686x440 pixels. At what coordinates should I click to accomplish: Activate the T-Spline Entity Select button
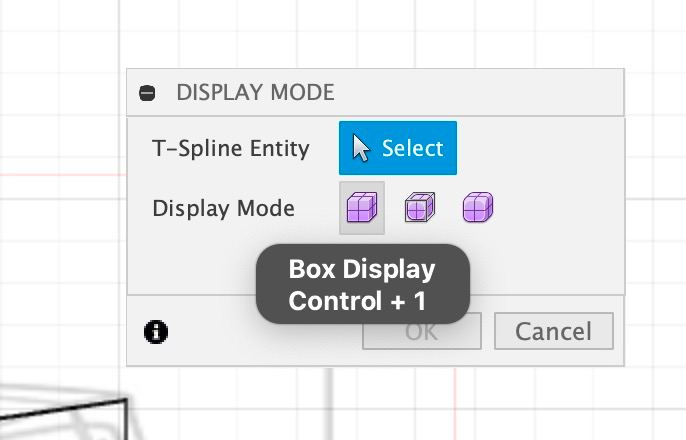click(x=398, y=148)
